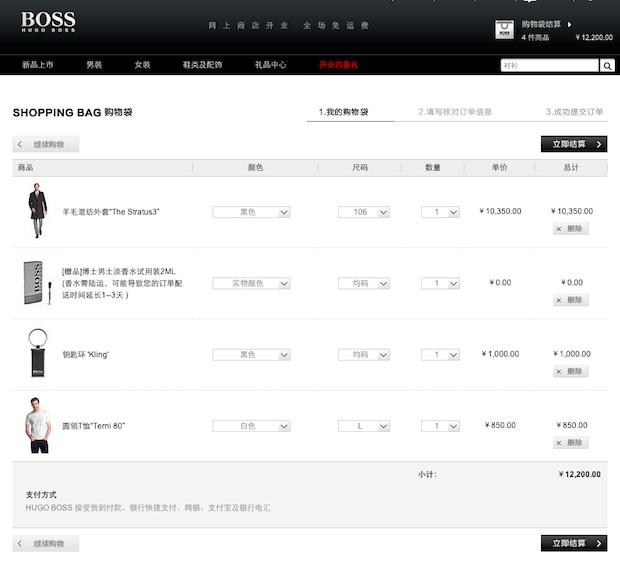Click the HUGO BOSS logo

click(x=48, y=22)
